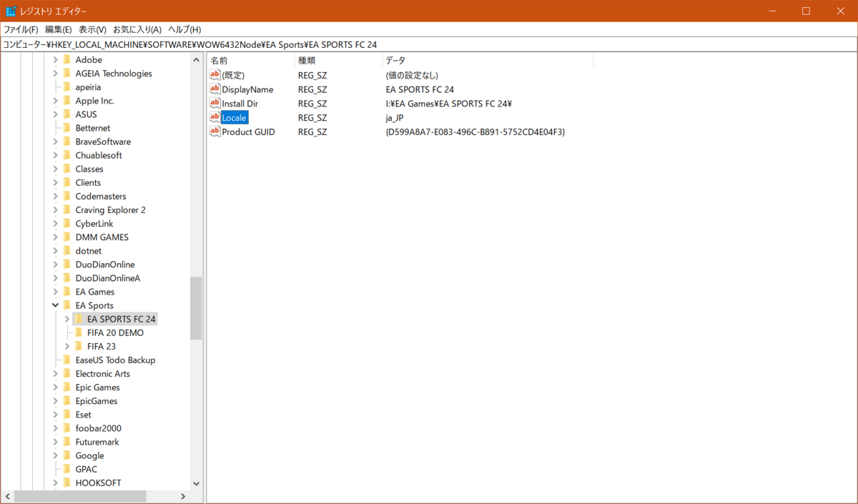858x504 pixels.
Task: Click the folder icon of Betternet key
Action: (67, 128)
